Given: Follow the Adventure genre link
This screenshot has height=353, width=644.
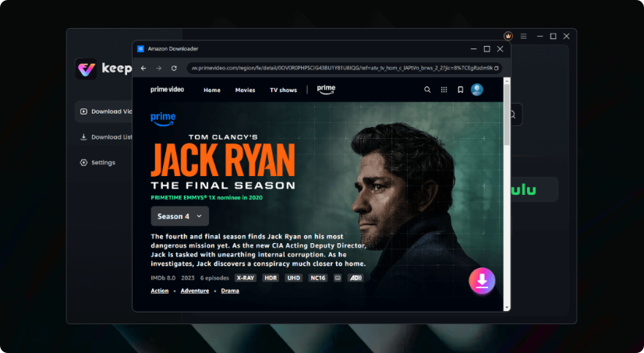Looking at the screenshot, I should click(195, 291).
